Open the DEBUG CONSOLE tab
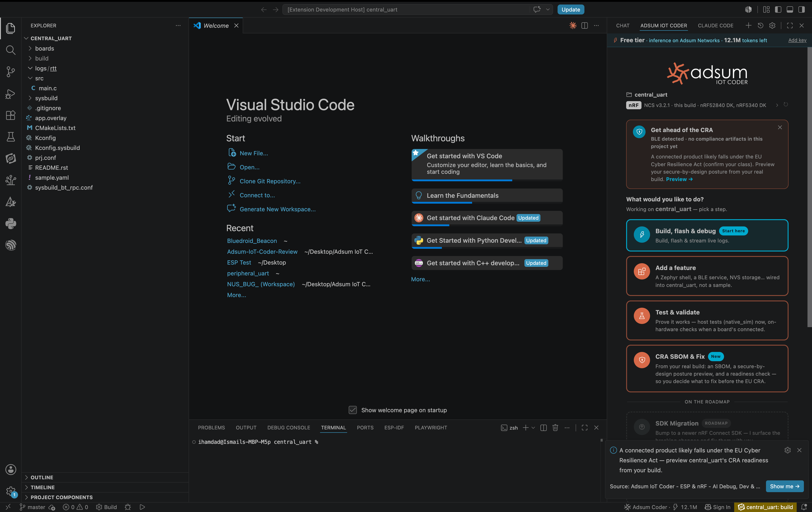Image resolution: width=812 pixels, height=512 pixels. pyautogui.click(x=289, y=428)
